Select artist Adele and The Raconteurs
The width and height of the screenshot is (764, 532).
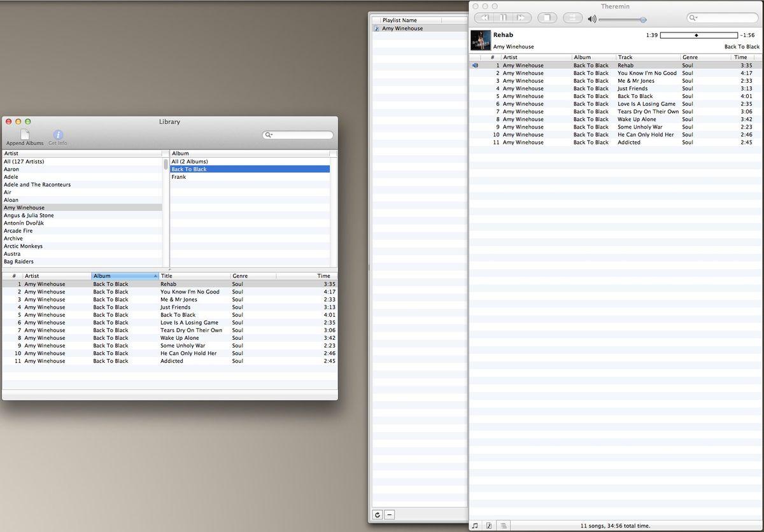pos(82,185)
